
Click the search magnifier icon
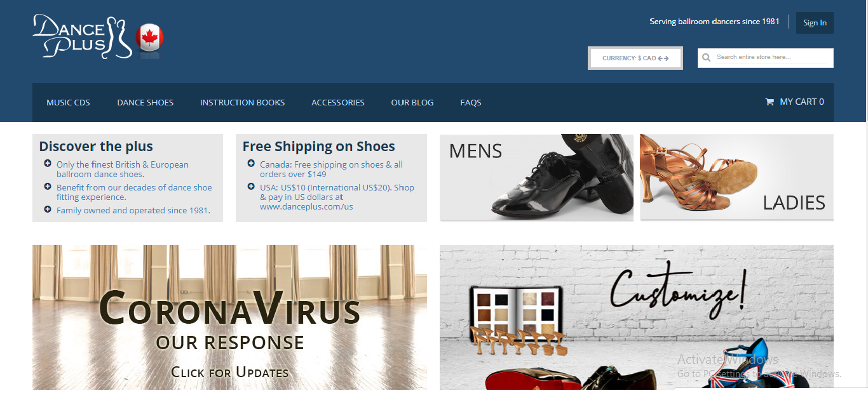[706, 58]
